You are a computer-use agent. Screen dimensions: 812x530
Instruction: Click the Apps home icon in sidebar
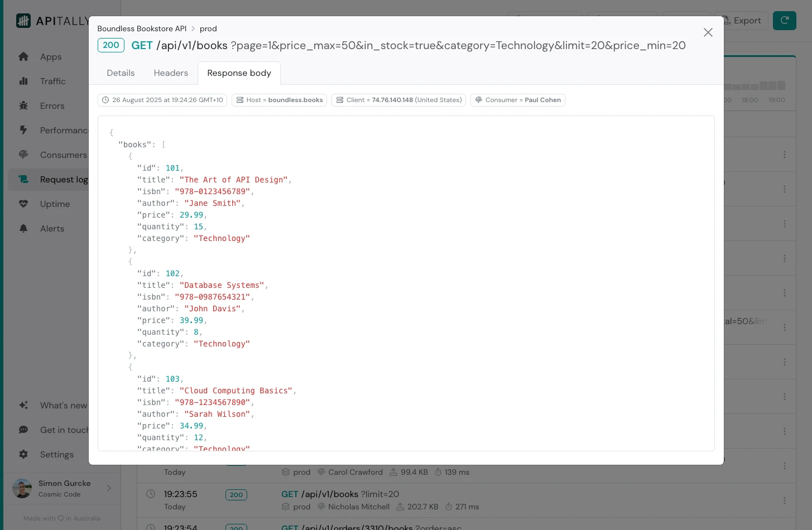[x=23, y=57]
